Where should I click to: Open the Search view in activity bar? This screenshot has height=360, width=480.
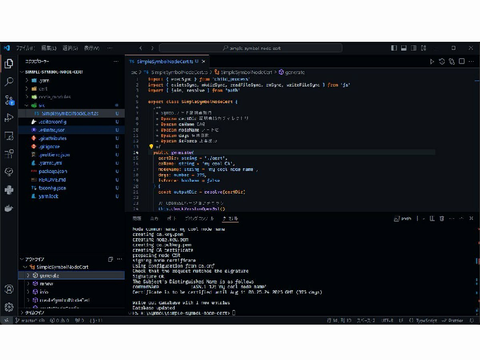coord(9,81)
